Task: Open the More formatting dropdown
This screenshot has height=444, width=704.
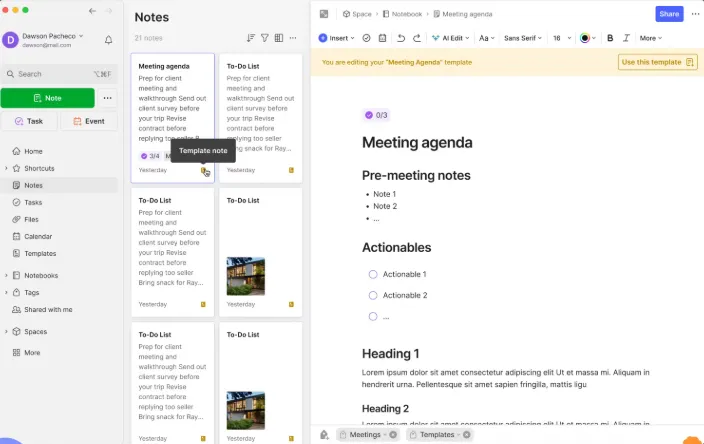Action: point(651,38)
